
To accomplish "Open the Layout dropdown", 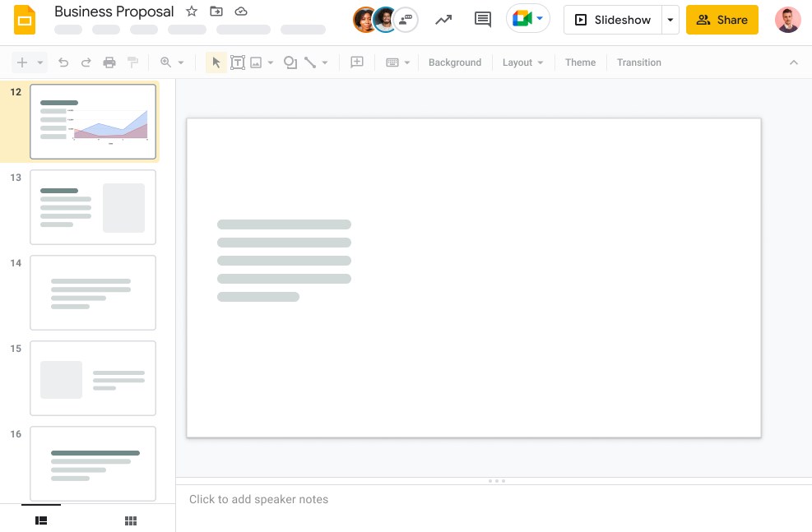I will click(x=522, y=62).
